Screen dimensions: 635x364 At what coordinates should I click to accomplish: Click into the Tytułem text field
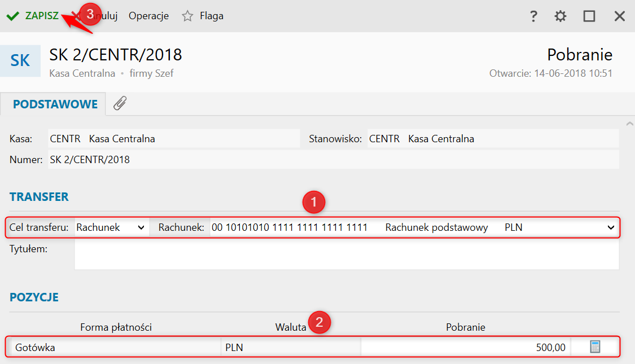tap(347, 255)
